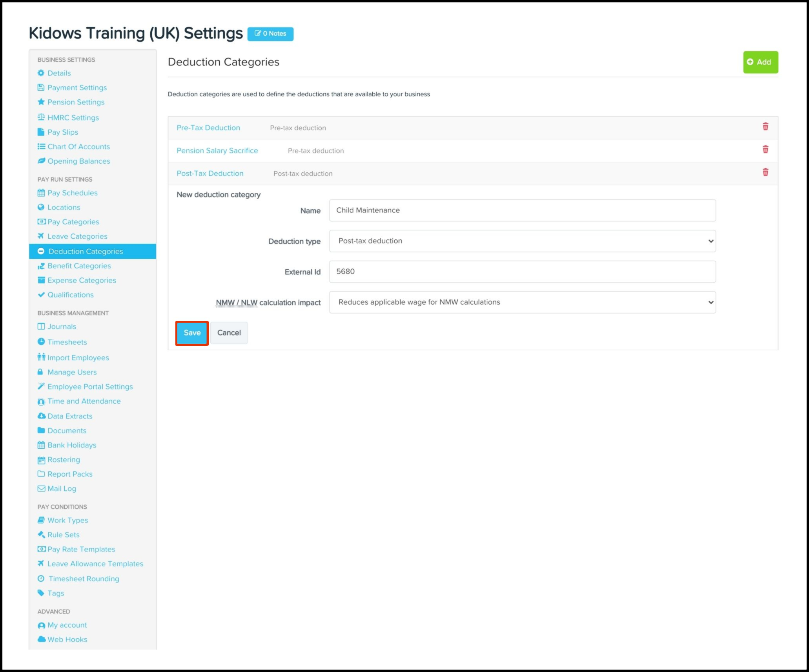This screenshot has height=672, width=809.
Task: Open Pay Categories in sidebar
Action: tap(73, 222)
